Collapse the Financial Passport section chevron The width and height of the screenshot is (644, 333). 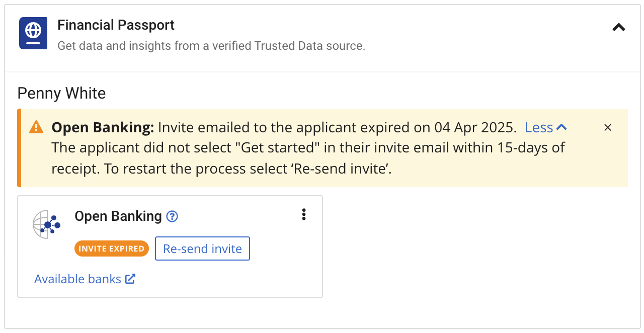[x=618, y=28]
